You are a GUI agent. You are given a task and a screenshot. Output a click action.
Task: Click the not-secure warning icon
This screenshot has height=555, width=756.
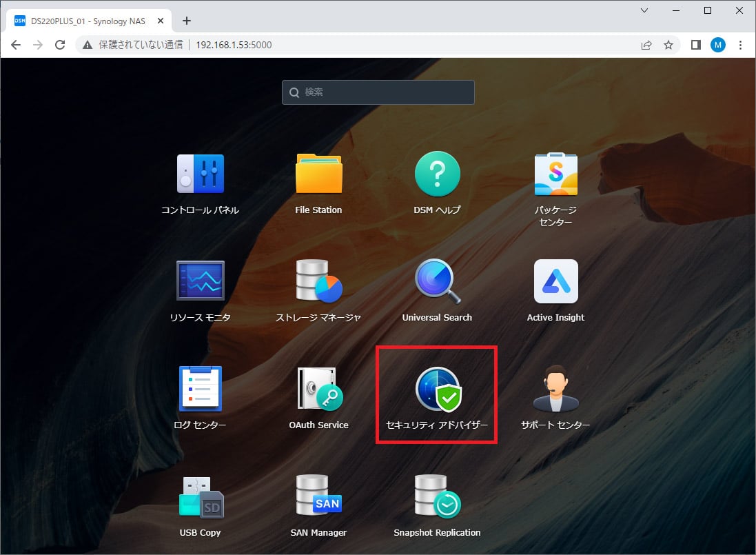pyautogui.click(x=88, y=45)
